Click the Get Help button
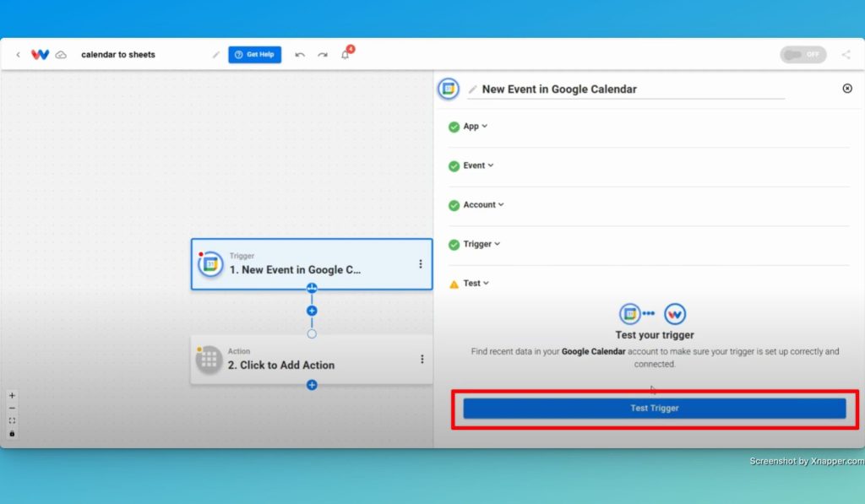The height and width of the screenshot is (504, 865). pos(255,55)
